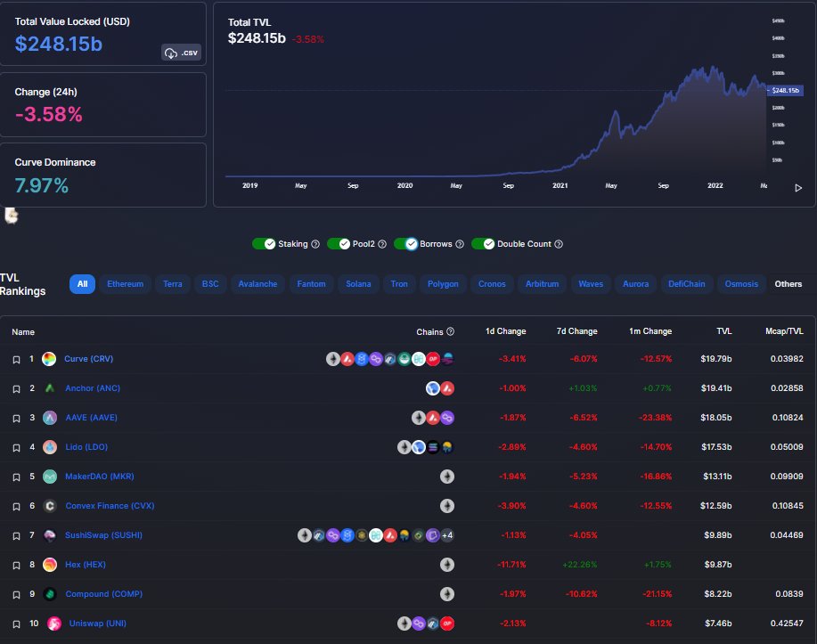Image resolution: width=817 pixels, height=644 pixels.
Task: Select the All chains filter tab
Action: tap(82, 284)
